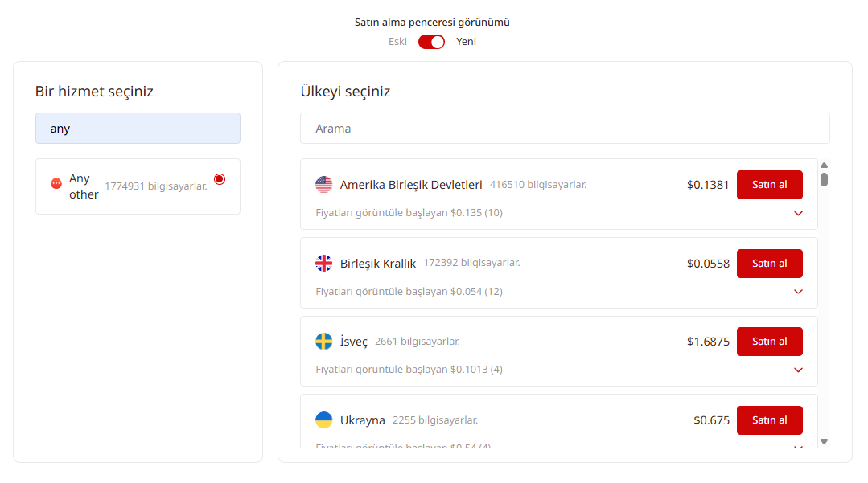The image size is (868, 483).
Task: Click the "$1.6875" price
Action: pyautogui.click(x=708, y=342)
